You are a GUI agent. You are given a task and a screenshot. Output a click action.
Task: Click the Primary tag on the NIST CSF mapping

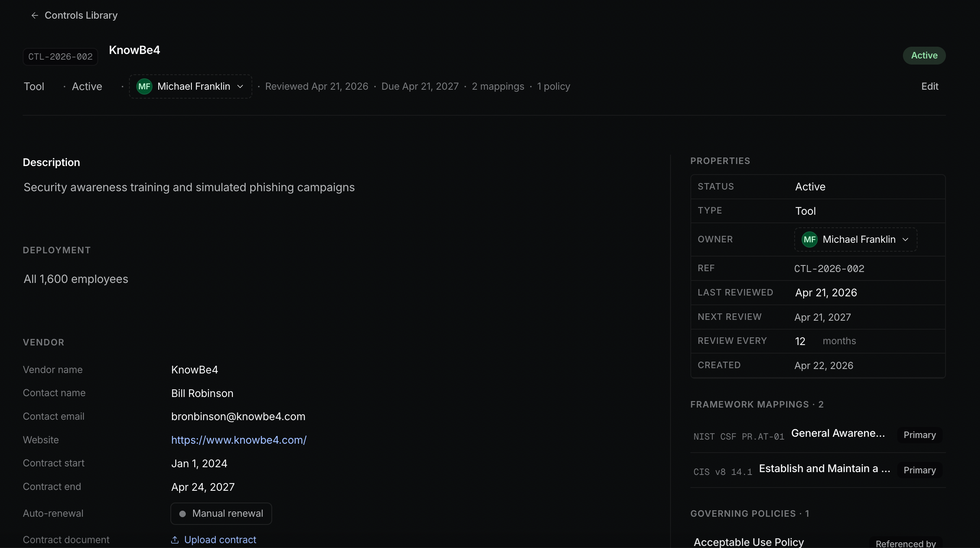coord(920,435)
